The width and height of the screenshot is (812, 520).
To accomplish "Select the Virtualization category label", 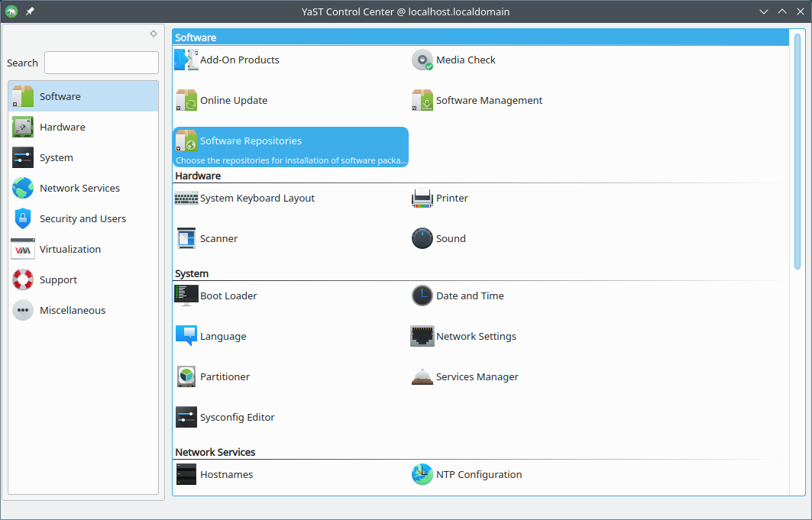I will (x=70, y=249).
